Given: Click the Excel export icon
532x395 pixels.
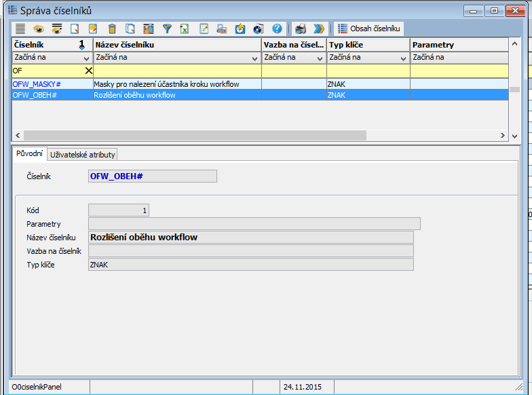Looking at the screenshot, I should coord(185,29).
